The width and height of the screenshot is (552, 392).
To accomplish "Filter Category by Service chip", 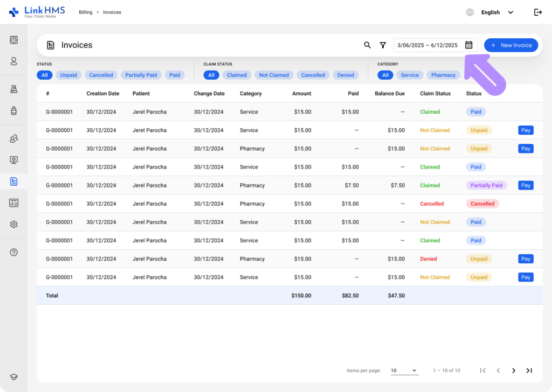I will (x=410, y=75).
